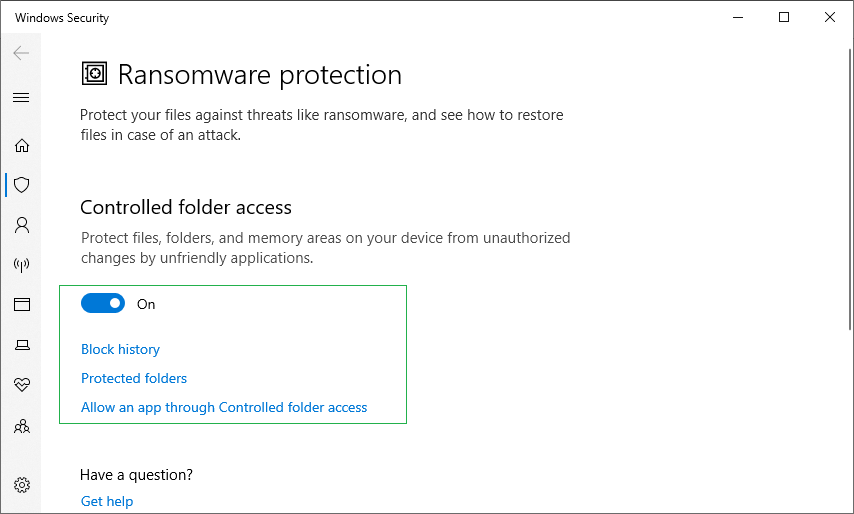Screen dimensions: 854x514
Task: Minimize the Windows Security window
Action: click(x=738, y=17)
